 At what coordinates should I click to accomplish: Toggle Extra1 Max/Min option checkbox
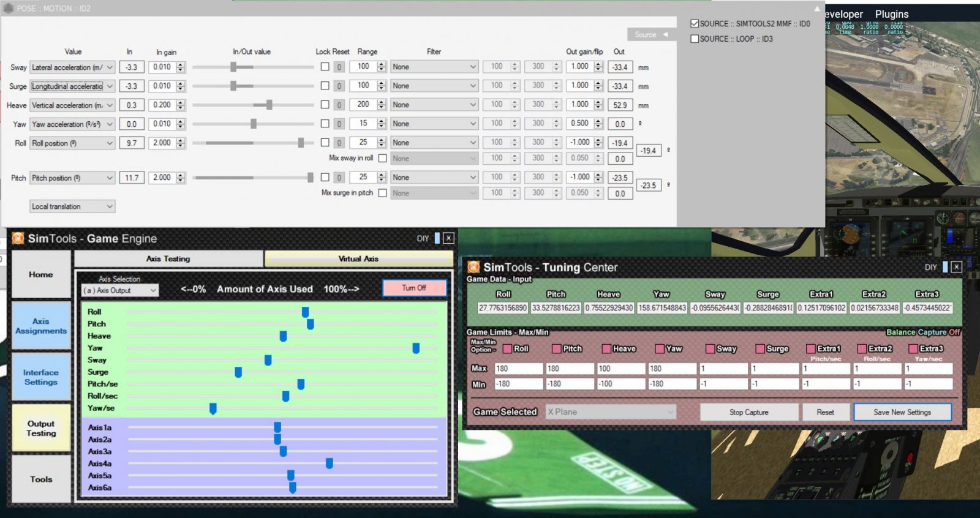pos(811,348)
